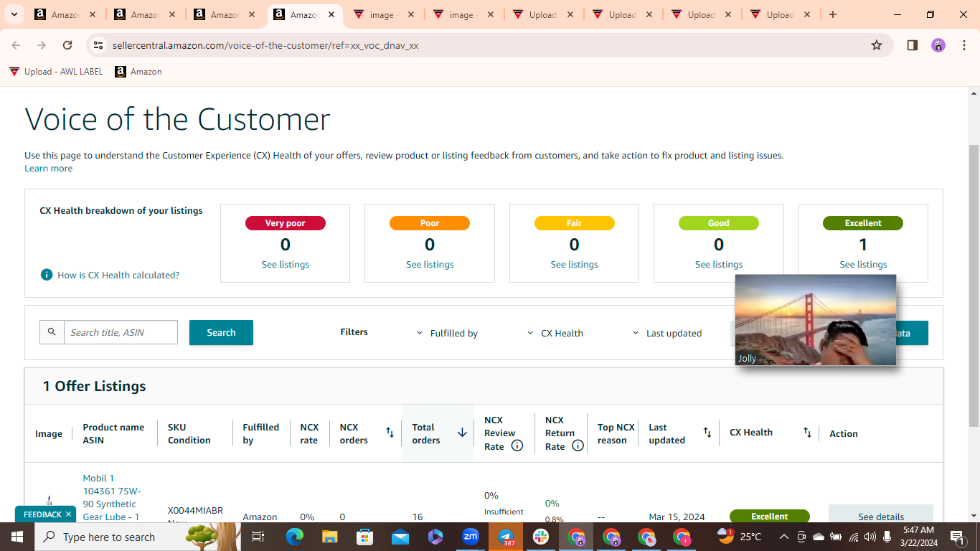
Task: Go back to the previous page
Action: [x=16, y=45]
